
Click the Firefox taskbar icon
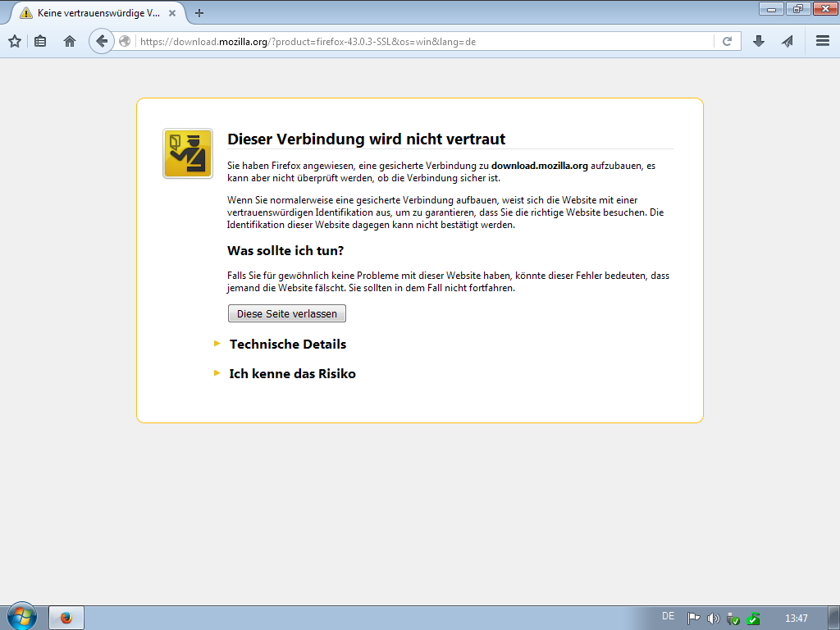(66, 619)
